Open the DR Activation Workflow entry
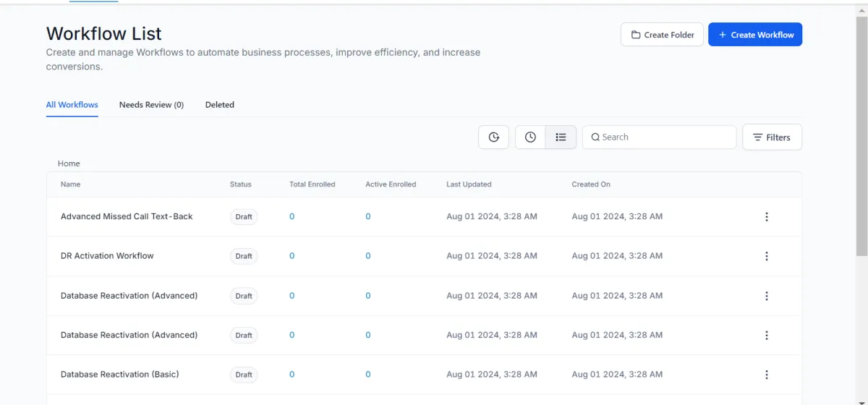The width and height of the screenshot is (868, 405). point(107,256)
